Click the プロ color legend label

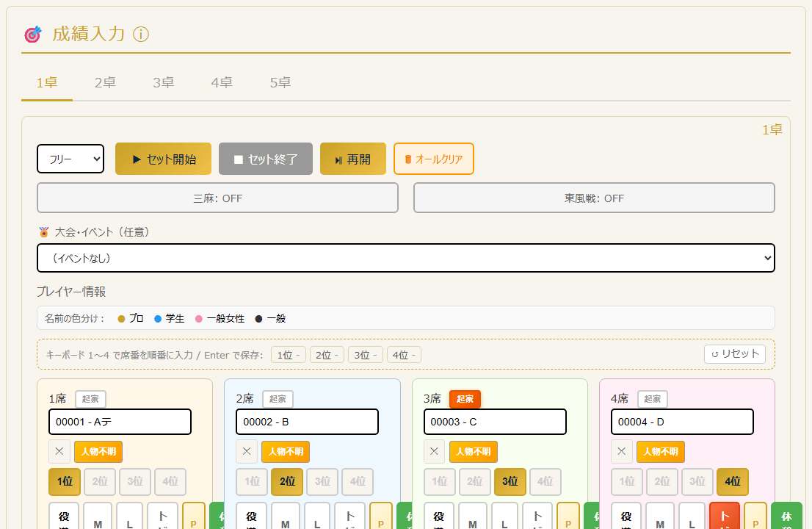pos(137,318)
